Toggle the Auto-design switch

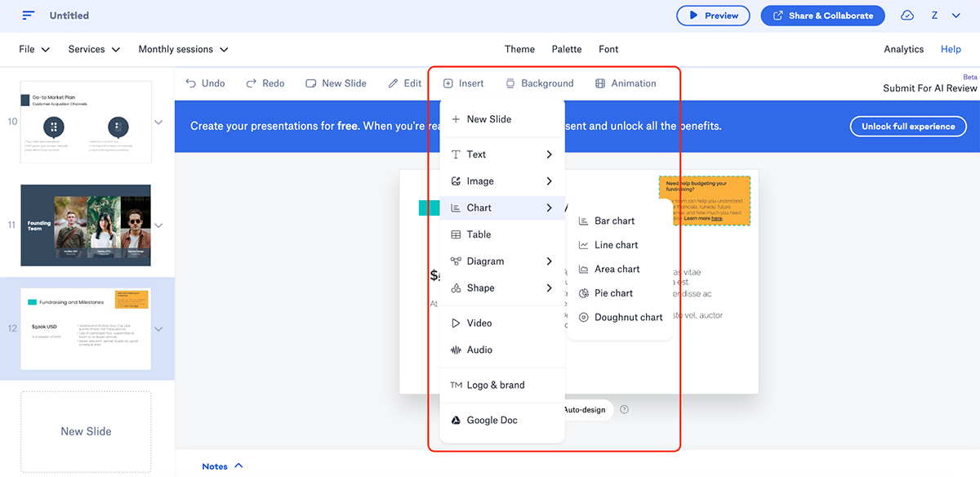[x=583, y=409]
